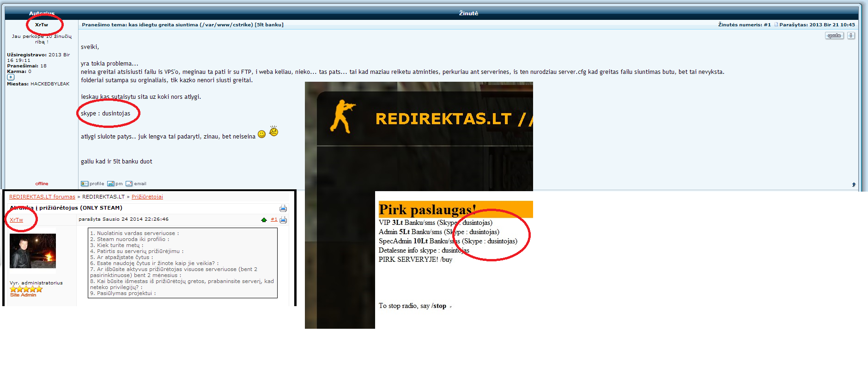This screenshot has width=868, height=374.
Task: Click the small page icon before Parašytas
Action: tap(776, 24)
